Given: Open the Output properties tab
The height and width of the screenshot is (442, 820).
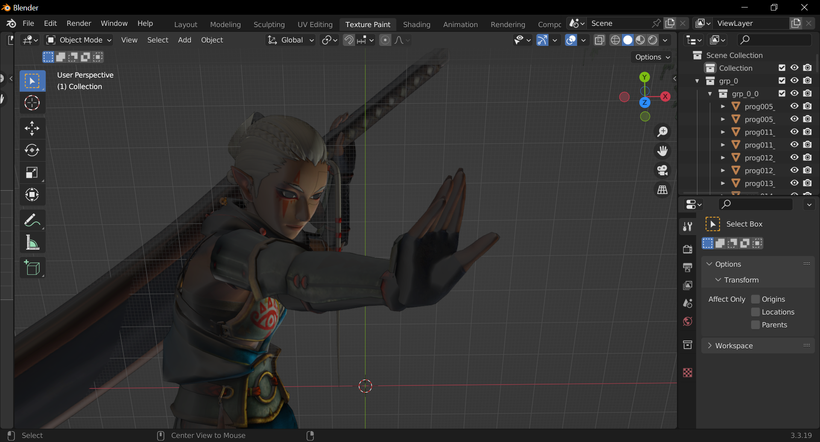Looking at the screenshot, I should 687,267.
